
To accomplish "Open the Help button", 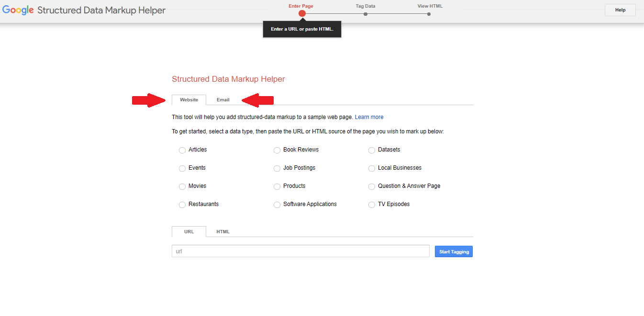I will point(620,10).
